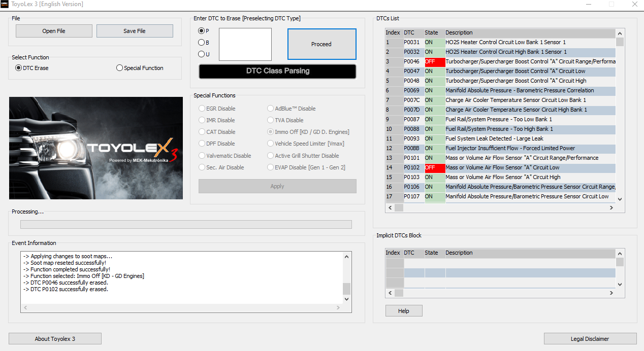The height and width of the screenshot is (351, 644).
Task: Select DTC P0032 in the list
Action: pyautogui.click(x=414, y=52)
